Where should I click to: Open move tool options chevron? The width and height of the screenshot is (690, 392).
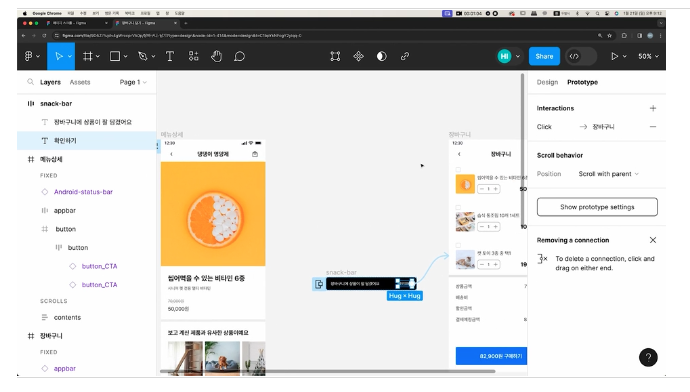point(70,56)
